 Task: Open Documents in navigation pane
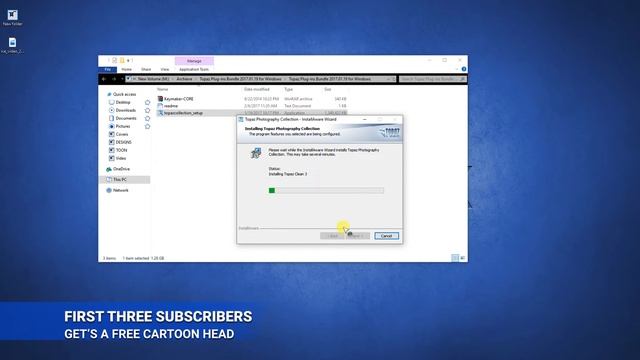[x=126, y=118]
